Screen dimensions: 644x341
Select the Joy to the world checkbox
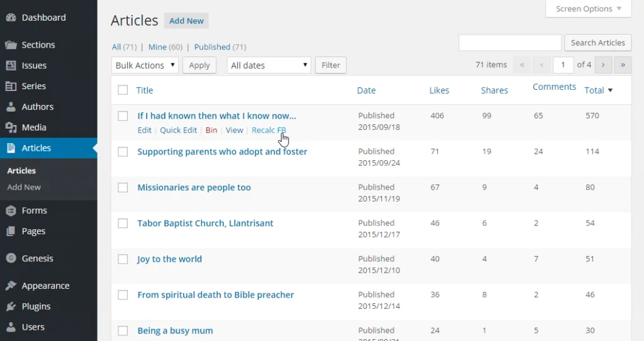(123, 259)
